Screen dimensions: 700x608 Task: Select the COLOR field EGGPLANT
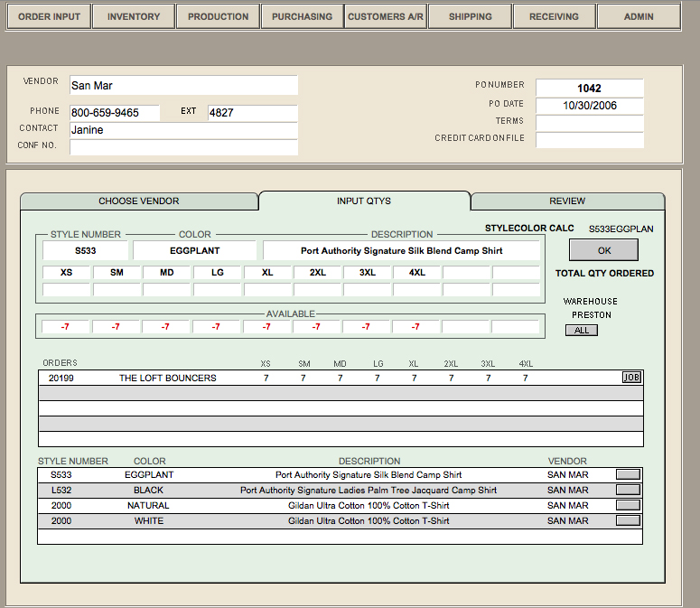194,250
